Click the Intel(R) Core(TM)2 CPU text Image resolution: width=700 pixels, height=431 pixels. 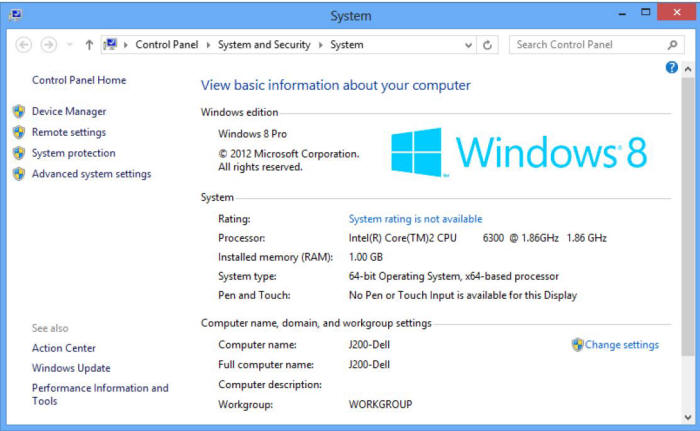pyautogui.click(x=402, y=238)
